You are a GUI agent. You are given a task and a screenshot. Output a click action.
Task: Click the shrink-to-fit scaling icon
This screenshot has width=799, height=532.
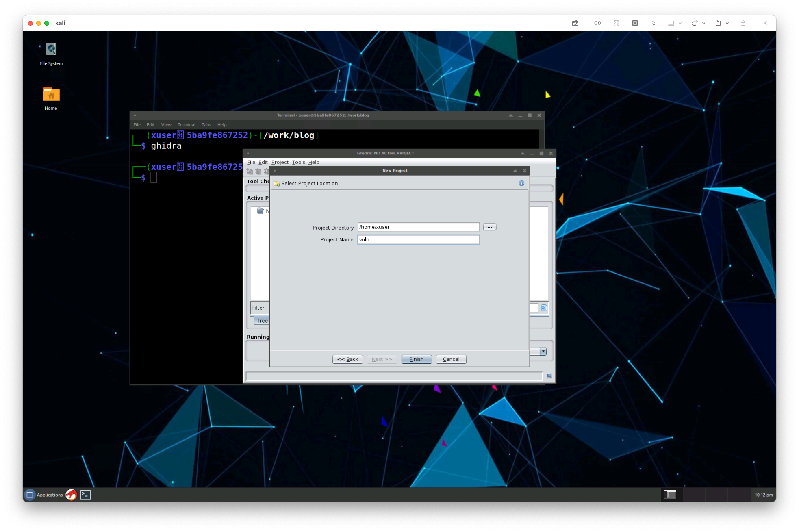[x=635, y=23]
